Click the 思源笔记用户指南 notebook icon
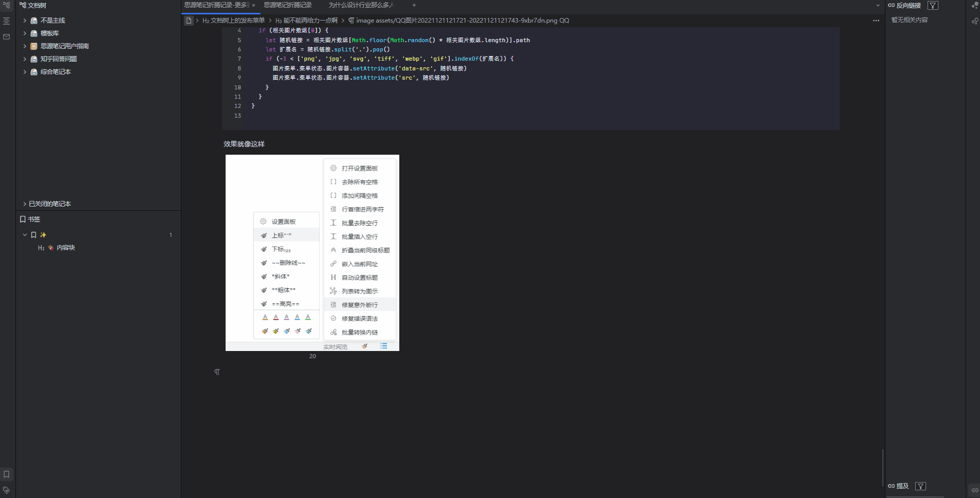Viewport: 980px width, 498px height. point(34,46)
